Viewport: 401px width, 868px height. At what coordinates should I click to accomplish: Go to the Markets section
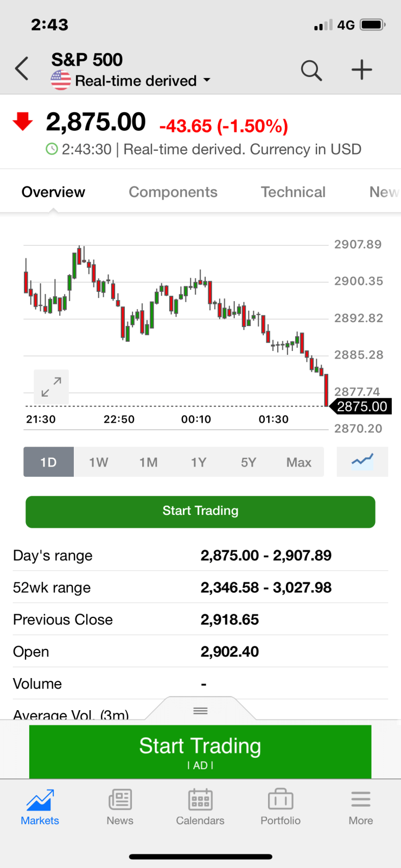click(x=40, y=807)
